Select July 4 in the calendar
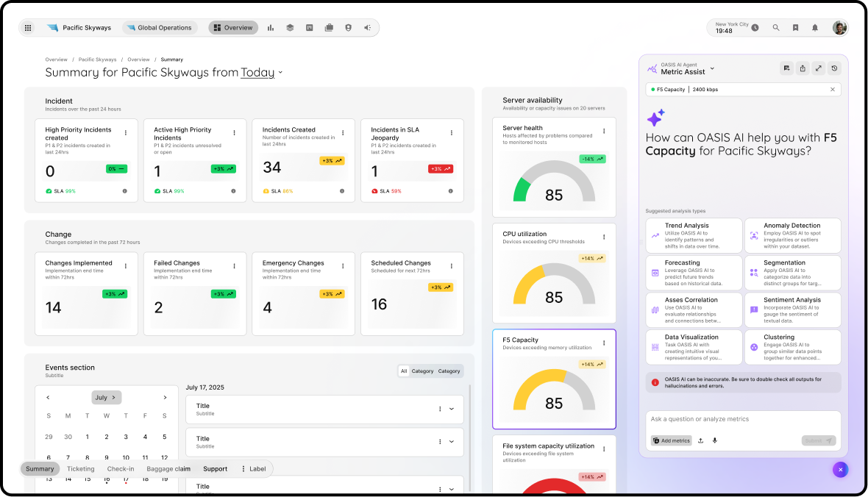Screen dimensions: 868x497 [x=145, y=437]
